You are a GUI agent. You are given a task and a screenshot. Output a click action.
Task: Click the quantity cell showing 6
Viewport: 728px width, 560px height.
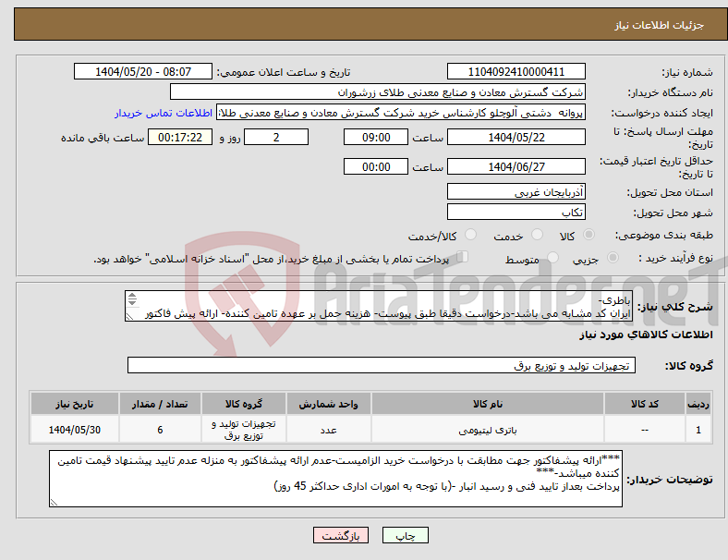click(160, 430)
